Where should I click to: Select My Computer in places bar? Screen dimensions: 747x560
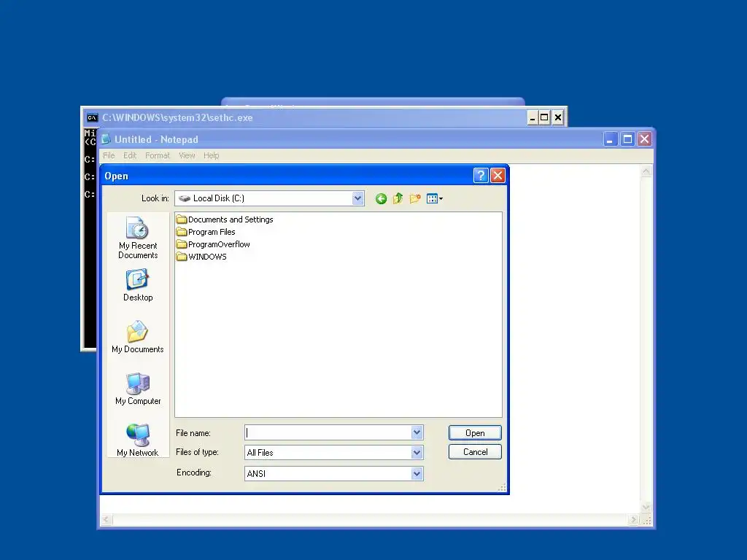(138, 389)
